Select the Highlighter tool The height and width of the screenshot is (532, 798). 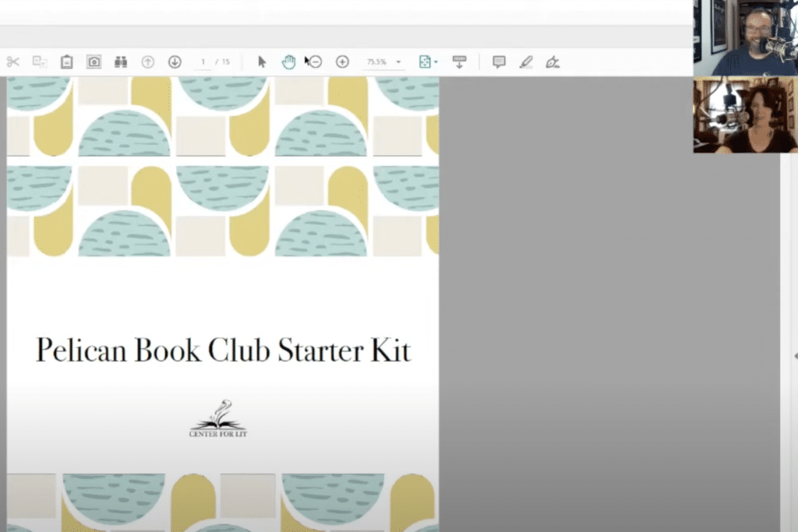point(524,62)
